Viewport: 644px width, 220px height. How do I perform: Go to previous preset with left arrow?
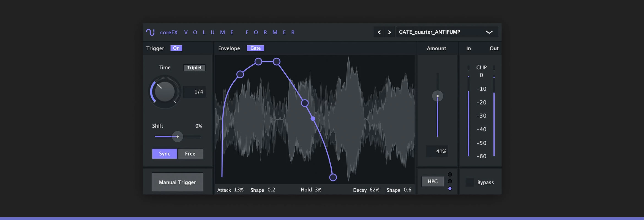pos(379,32)
